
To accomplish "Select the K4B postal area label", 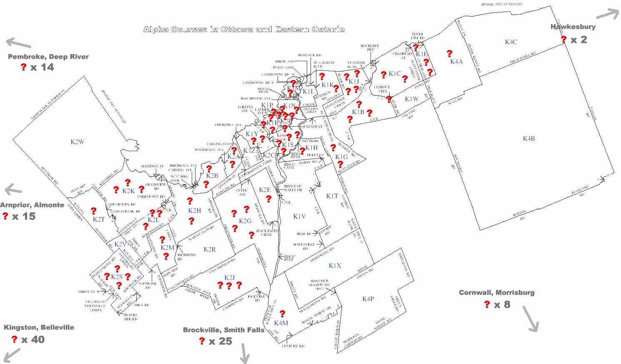I will click(529, 138).
